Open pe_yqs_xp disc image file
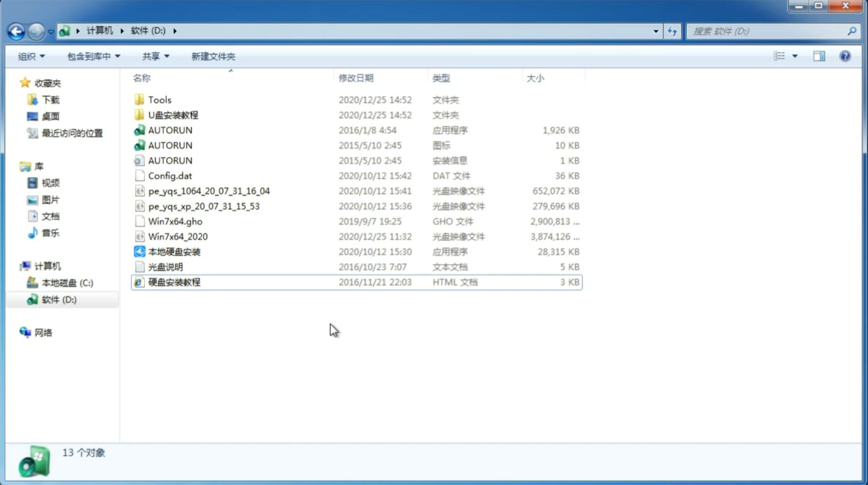The height and width of the screenshot is (485, 868). [x=204, y=206]
